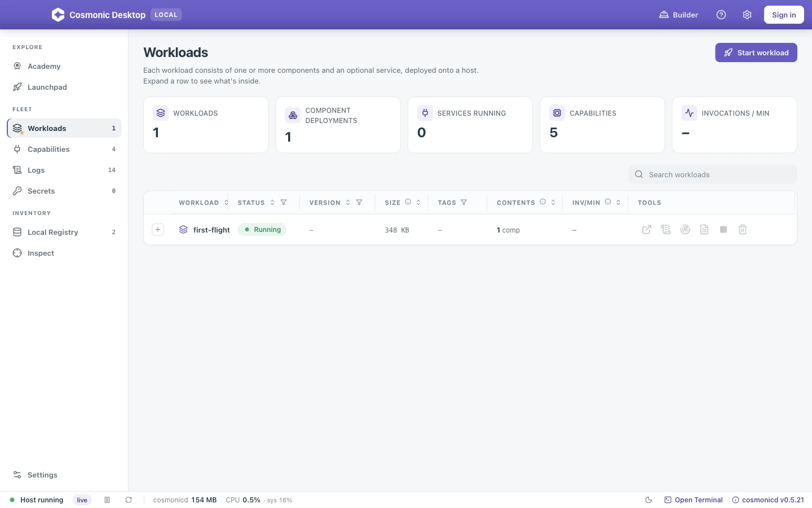Open first-flight in external link icon
The width and height of the screenshot is (812, 508).
(647, 230)
